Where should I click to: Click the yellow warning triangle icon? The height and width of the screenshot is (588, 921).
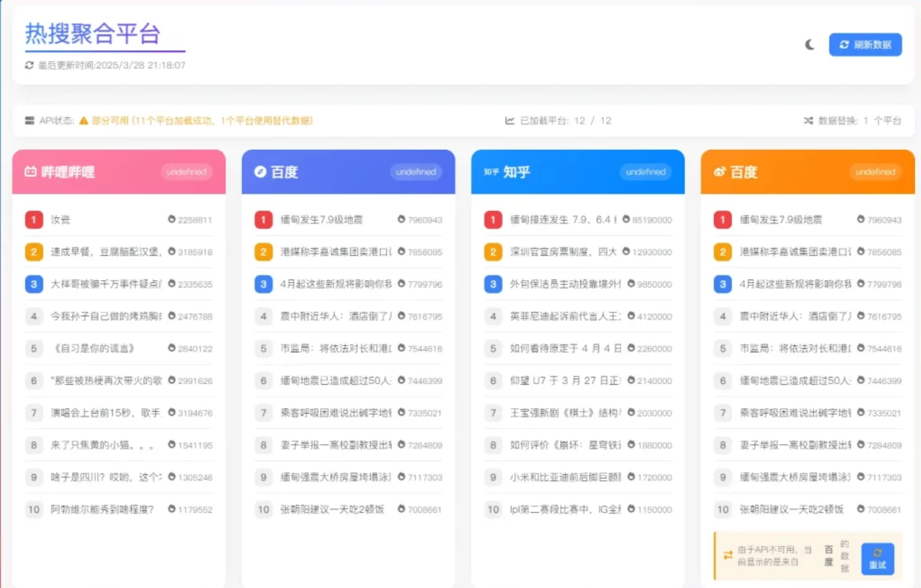pos(84,120)
